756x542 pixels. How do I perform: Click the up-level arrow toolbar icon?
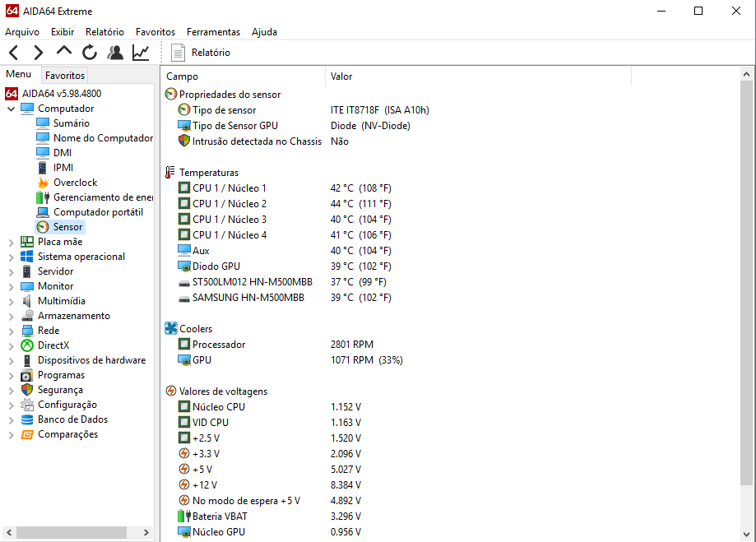coord(63,51)
